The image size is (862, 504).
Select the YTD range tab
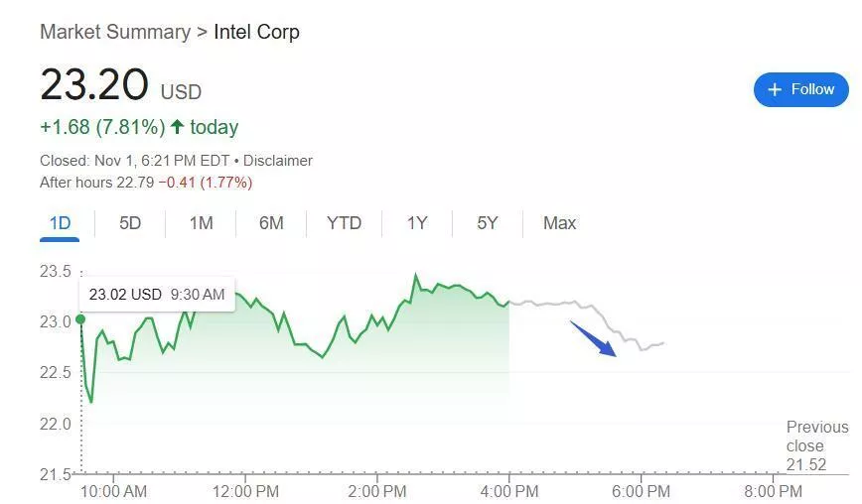click(344, 223)
